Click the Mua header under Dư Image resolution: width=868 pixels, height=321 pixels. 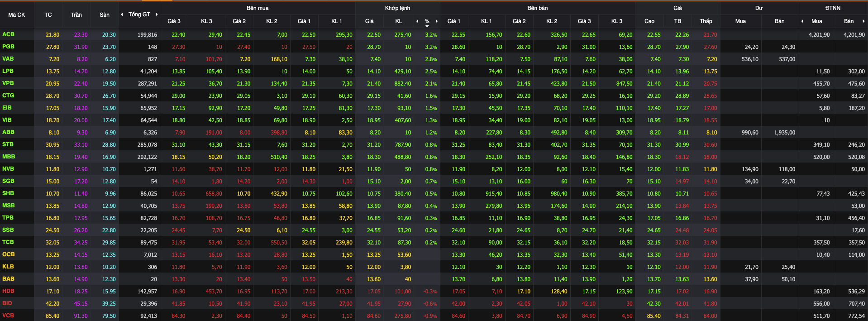pos(740,21)
